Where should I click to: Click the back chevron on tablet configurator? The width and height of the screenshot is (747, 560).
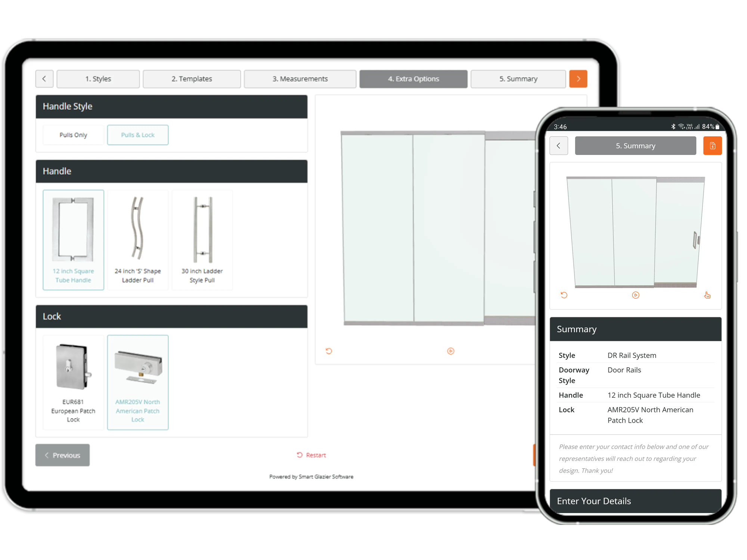pyautogui.click(x=45, y=78)
